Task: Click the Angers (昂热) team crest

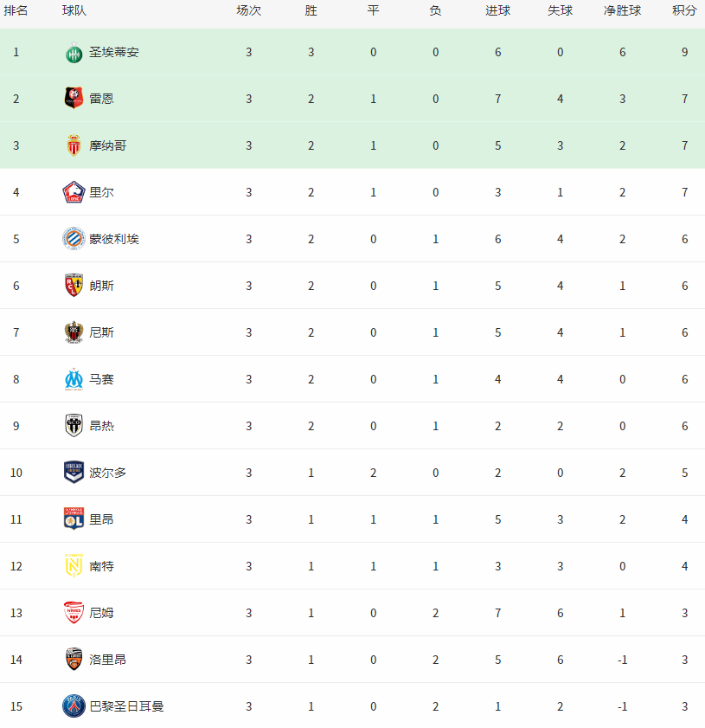Action: (x=74, y=426)
